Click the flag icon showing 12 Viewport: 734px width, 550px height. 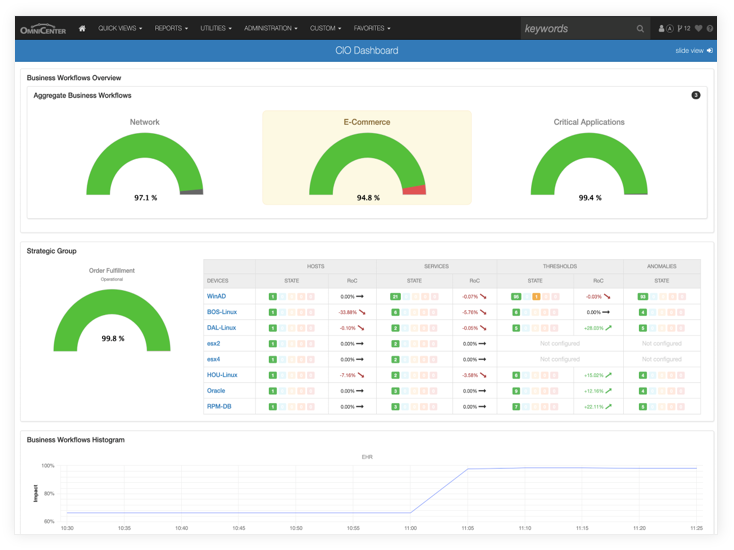point(684,29)
